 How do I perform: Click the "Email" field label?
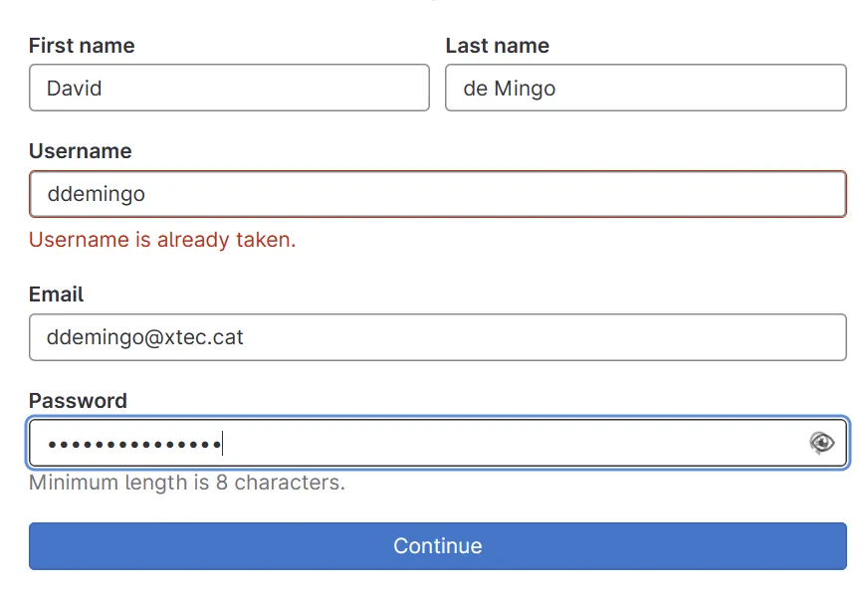tap(56, 295)
